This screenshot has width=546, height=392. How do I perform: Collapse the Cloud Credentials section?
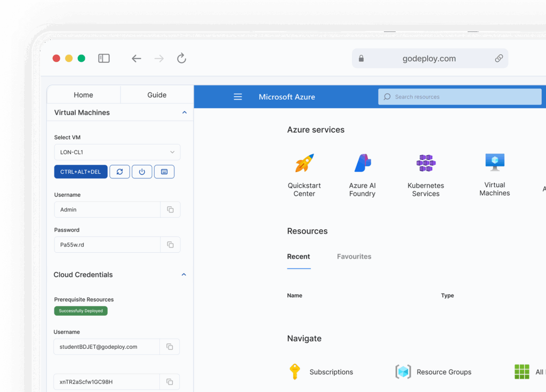coord(184,275)
